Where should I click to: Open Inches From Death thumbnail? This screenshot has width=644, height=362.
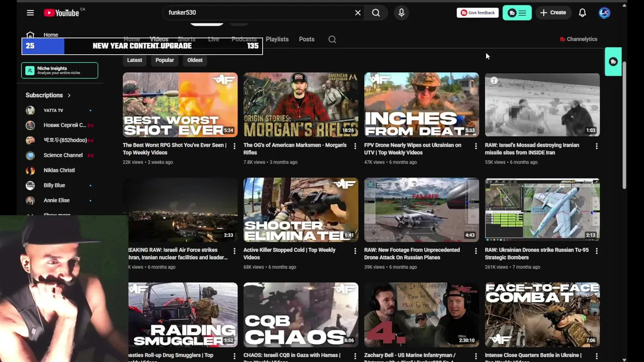[422, 105]
